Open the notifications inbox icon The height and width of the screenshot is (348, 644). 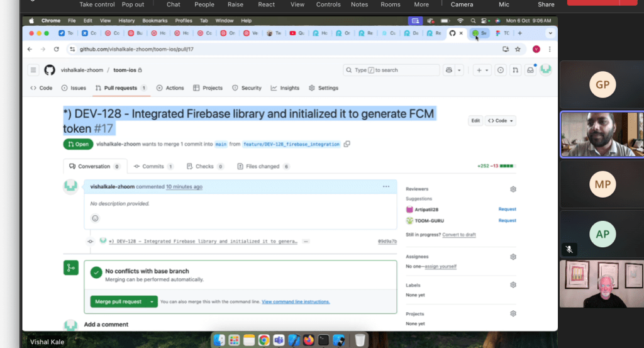530,70
